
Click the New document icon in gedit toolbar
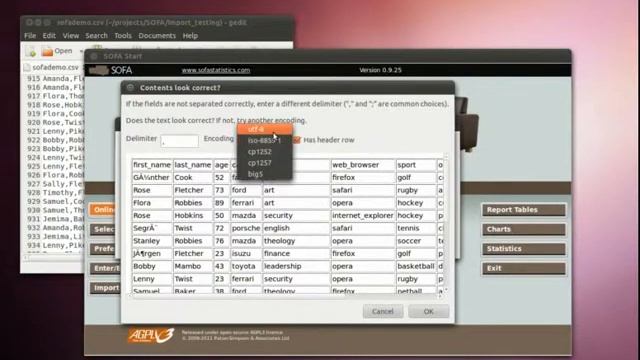[x=31, y=51]
